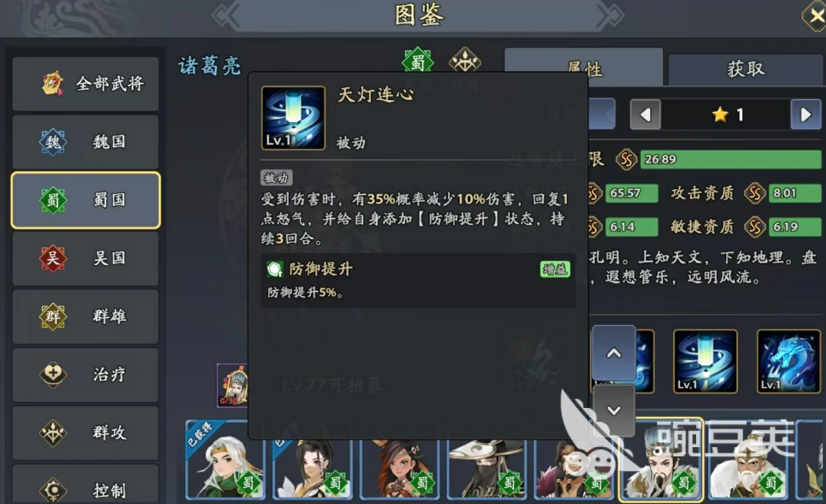The height and width of the screenshot is (504, 826).
Task: Open the blue dragon skill icon
Action: click(788, 361)
